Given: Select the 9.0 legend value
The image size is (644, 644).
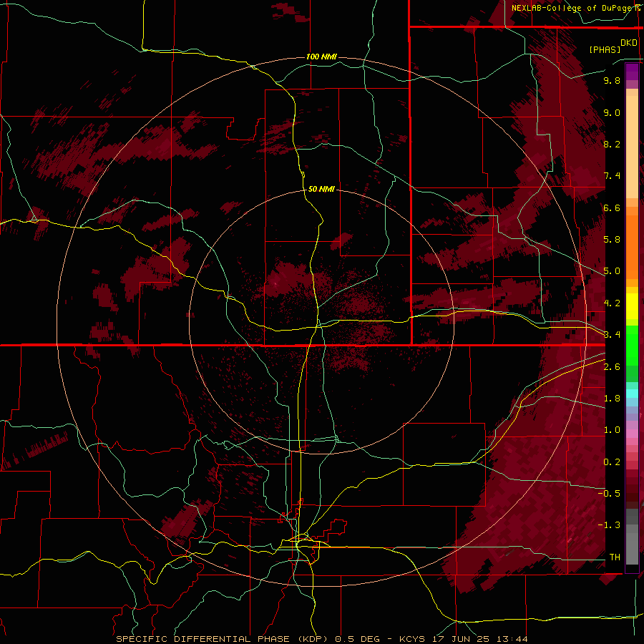Looking at the screenshot, I should [x=612, y=112].
